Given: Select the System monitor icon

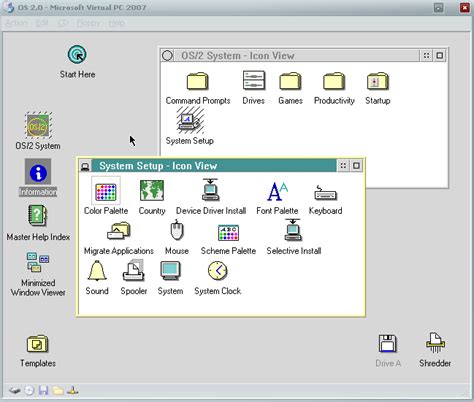Looking at the screenshot, I should coord(170,271).
